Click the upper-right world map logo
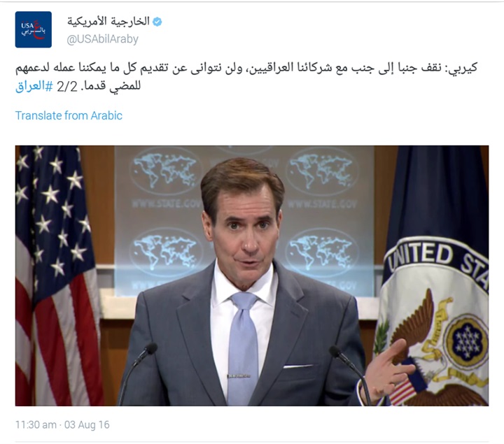This screenshot has height=444, width=504. click(x=321, y=171)
